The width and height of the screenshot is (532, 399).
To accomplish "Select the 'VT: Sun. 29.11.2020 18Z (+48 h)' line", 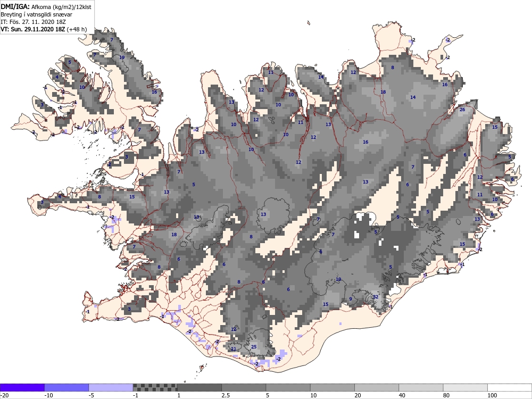I will 44,29.
